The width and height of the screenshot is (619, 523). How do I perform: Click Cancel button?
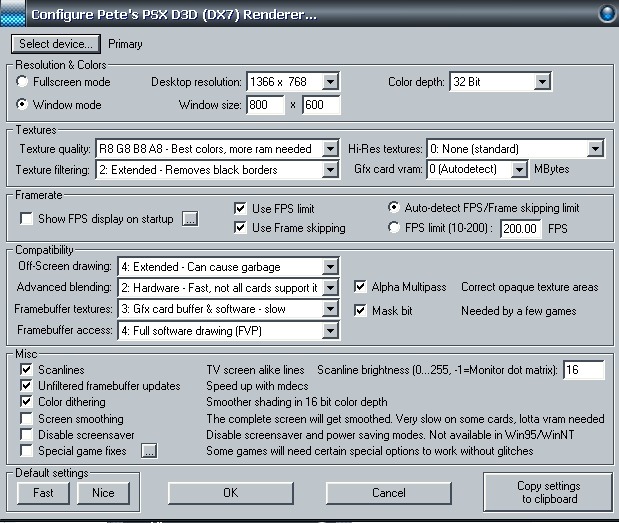click(x=388, y=493)
